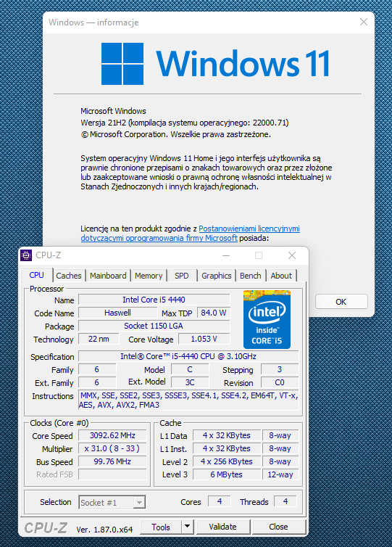Click the Code Name value Haswell
The image size is (392, 547).
(118, 313)
